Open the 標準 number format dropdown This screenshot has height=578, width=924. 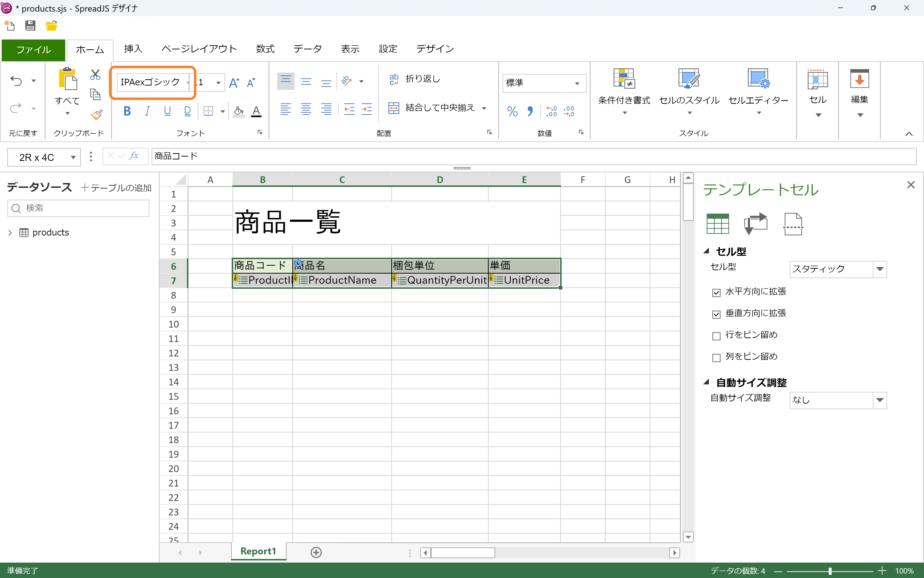pos(577,83)
